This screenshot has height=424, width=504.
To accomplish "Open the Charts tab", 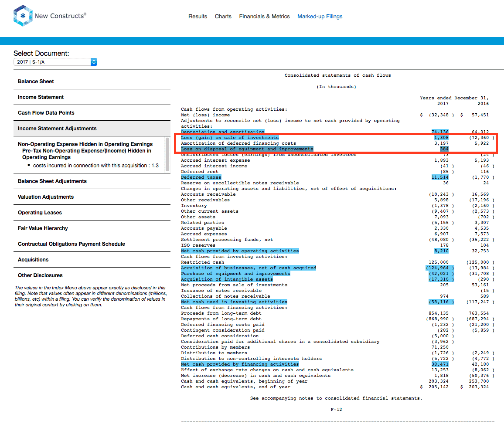I will (223, 17).
